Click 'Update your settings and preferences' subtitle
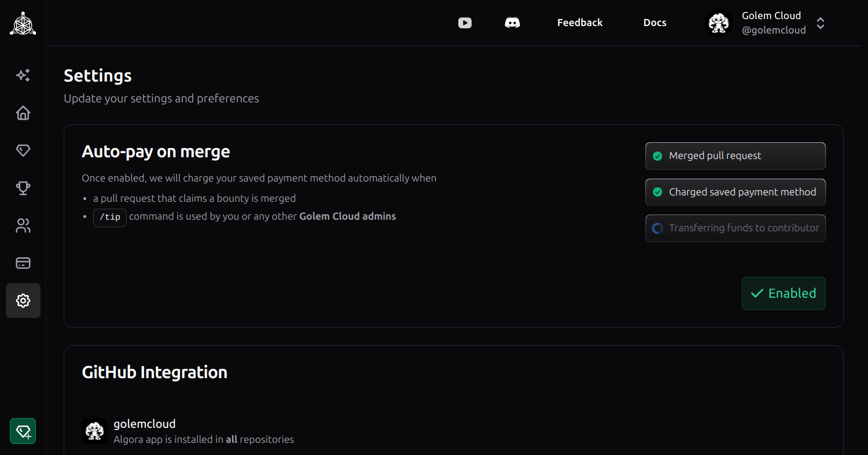 (161, 98)
